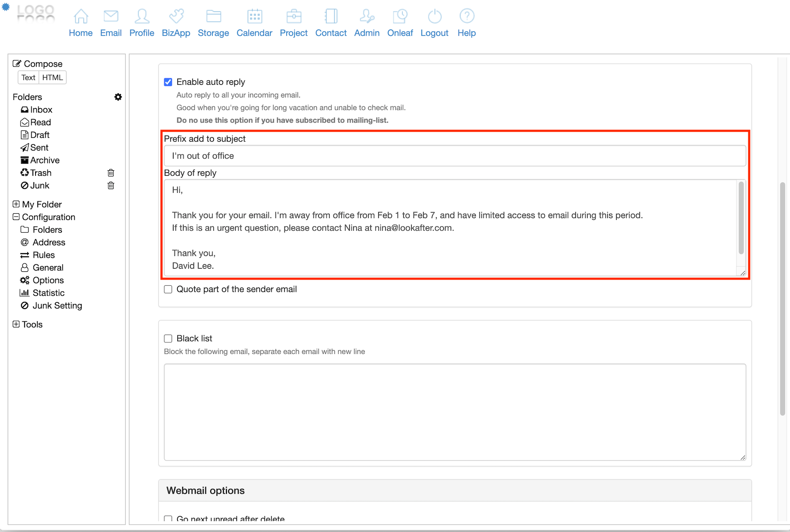The height and width of the screenshot is (532, 790).
Task: Enable the Black list checkbox
Action: [168, 338]
